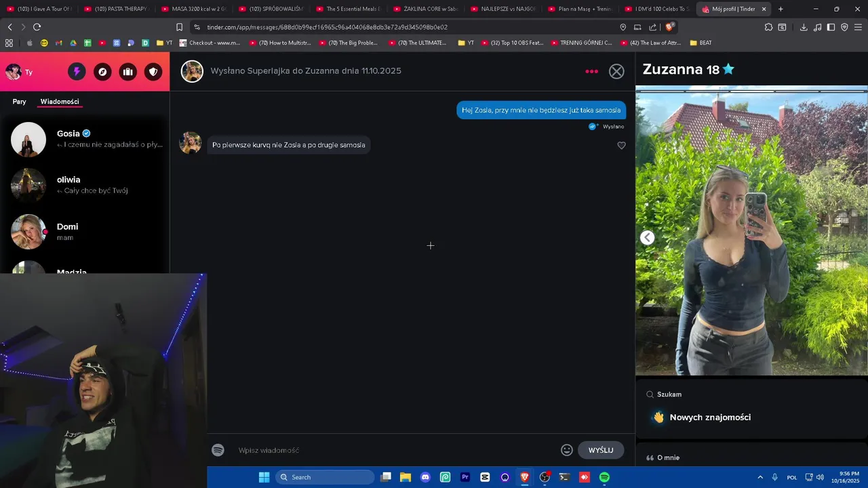Open the safety shield icon
The image size is (868, 488).
tap(154, 72)
